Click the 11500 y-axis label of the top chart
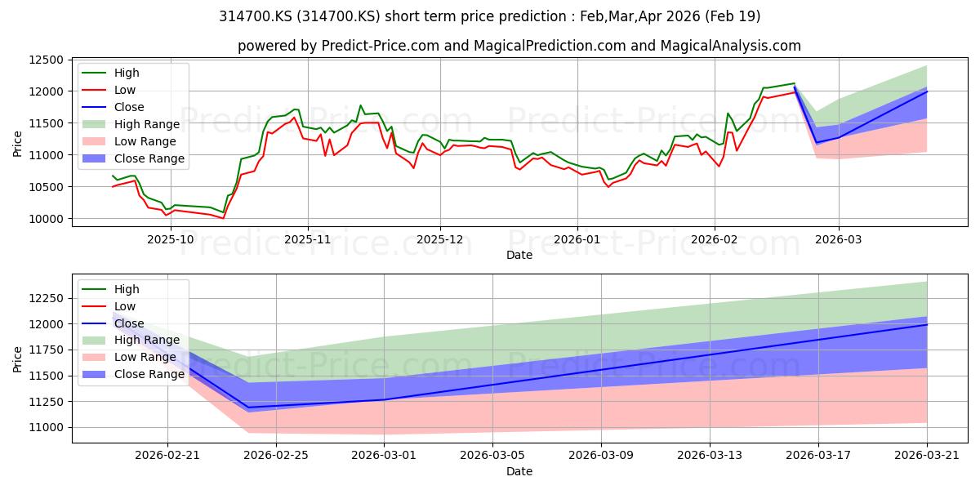Screen dimensions: 980x490 (x=47, y=123)
